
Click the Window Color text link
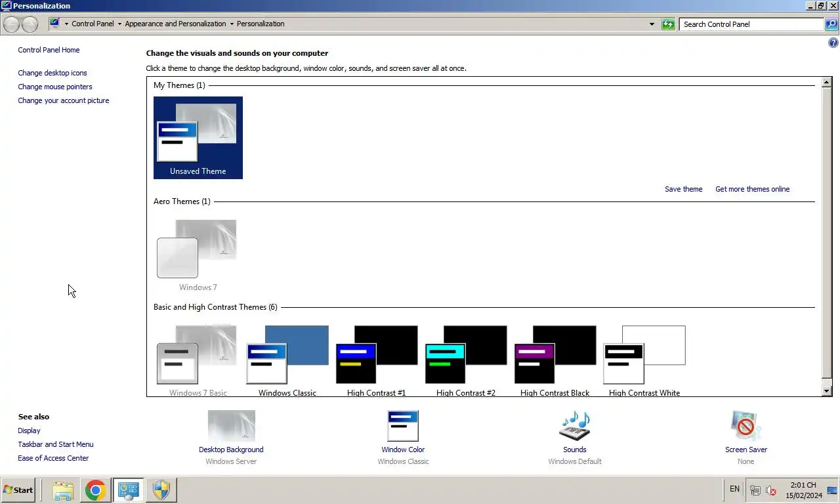pyautogui.click(x=403, y=450)
